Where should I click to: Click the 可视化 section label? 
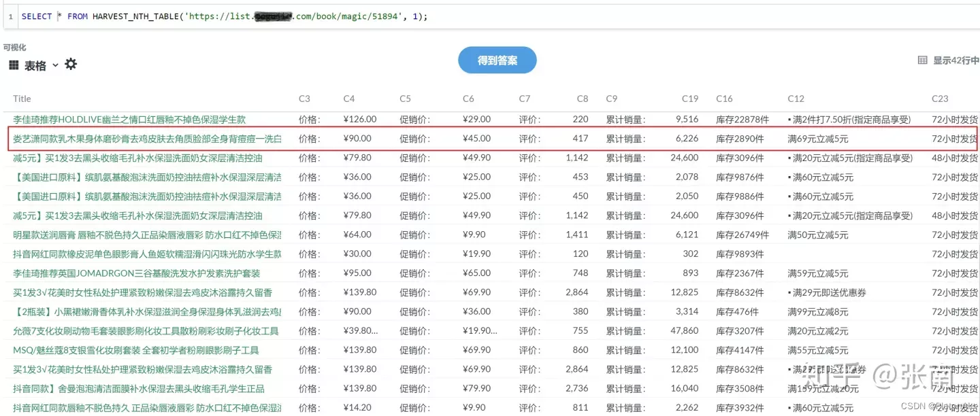click(x=14, y=48)
